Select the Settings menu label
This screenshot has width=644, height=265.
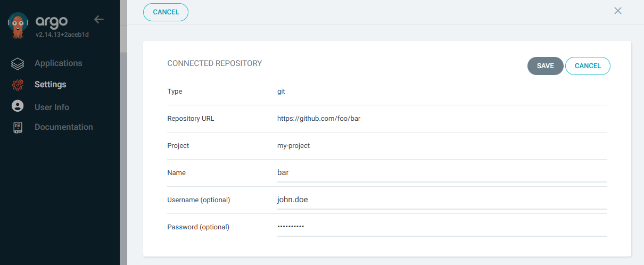51,85
